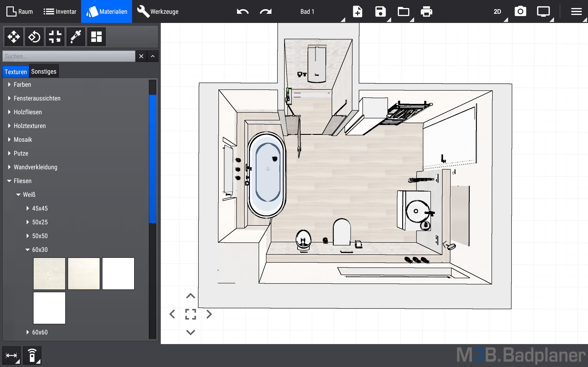
Task: Select the rotate texture tool
Action: [x=34, y=37]
